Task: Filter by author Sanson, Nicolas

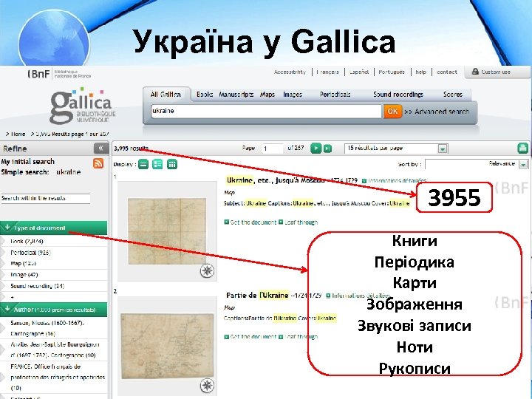Action: click(x=47, y=328)
